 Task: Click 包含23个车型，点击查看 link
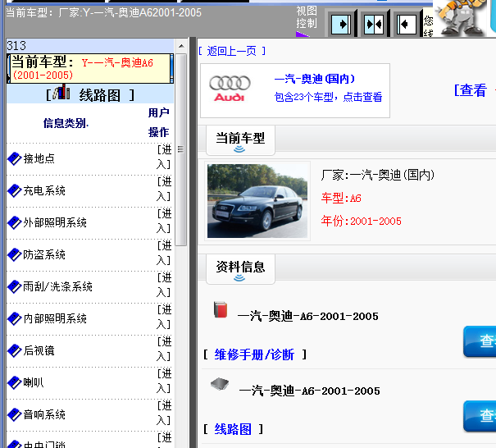pyautogui.click(x=329, y=97)
